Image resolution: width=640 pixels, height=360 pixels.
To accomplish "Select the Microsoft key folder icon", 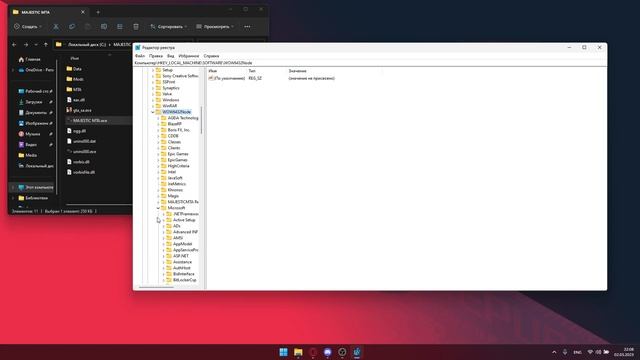I will click(164, 208).
